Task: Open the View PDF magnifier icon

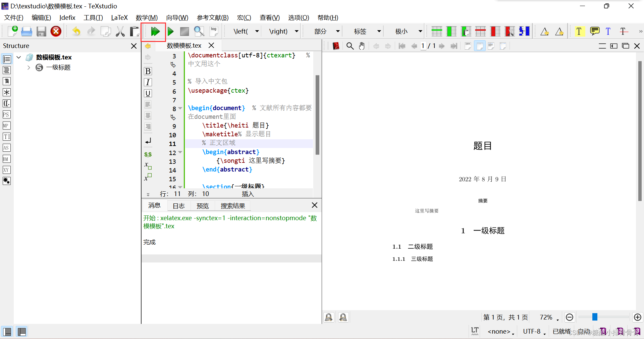Action: tap(199, 31)
